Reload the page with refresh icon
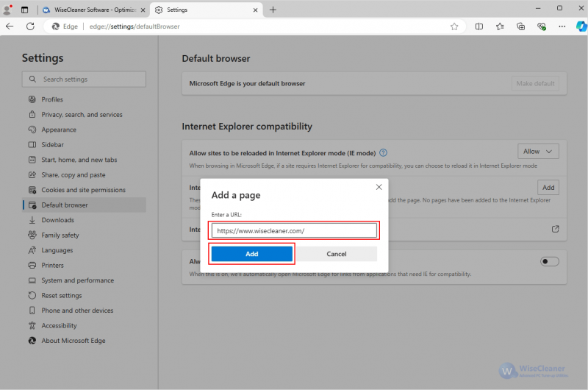Viewport: 588px width, 390px height. [x=30, y=26]
